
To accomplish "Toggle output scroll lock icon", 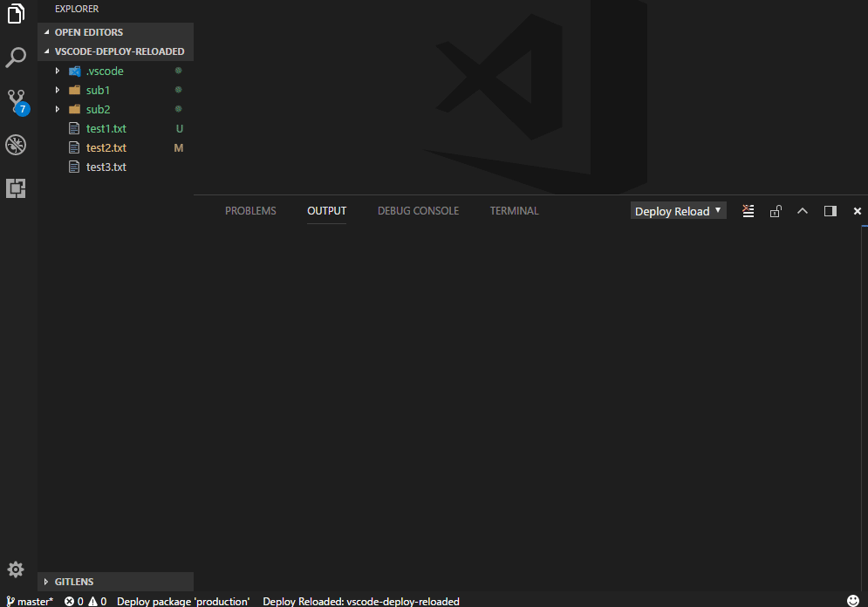I will click(x=776, y=211).
